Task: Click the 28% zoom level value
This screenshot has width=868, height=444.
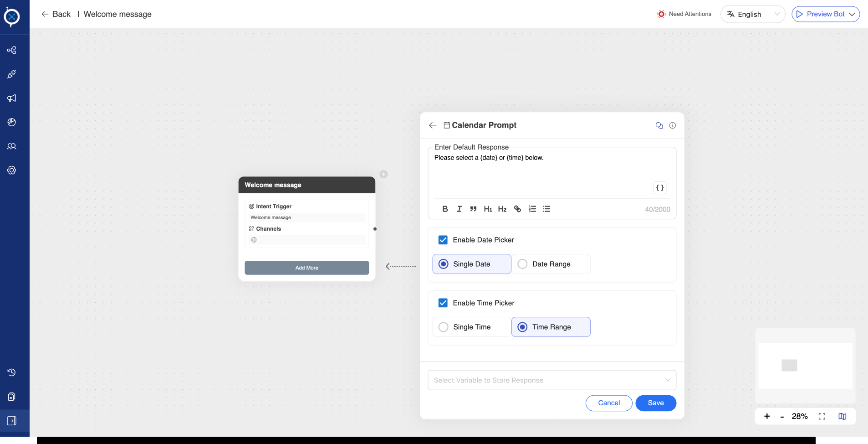Action: (800, 416)
